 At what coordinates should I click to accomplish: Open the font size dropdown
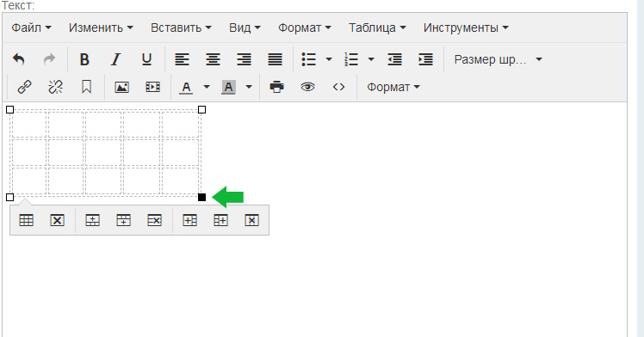click(498, 59)
